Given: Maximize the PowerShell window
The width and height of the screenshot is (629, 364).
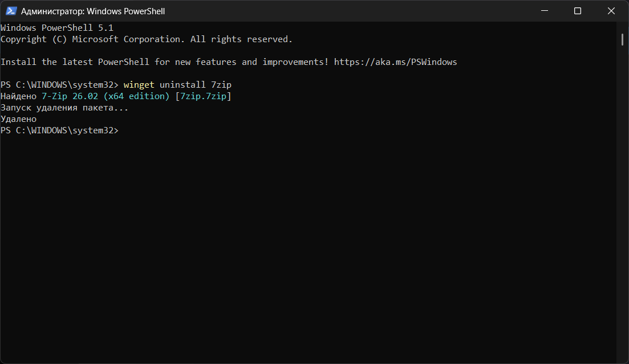Looking at the screenshot, I should [x=578, y=11].
